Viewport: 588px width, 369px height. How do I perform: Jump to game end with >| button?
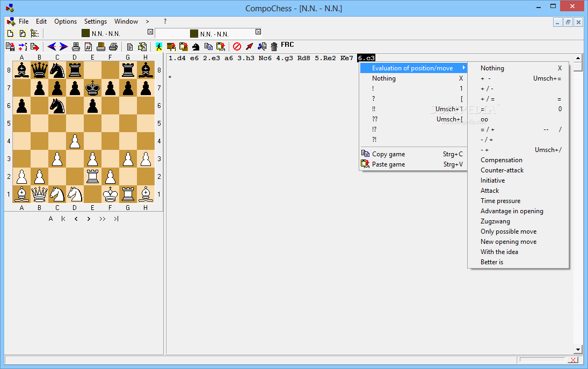[x=116, y=219]
